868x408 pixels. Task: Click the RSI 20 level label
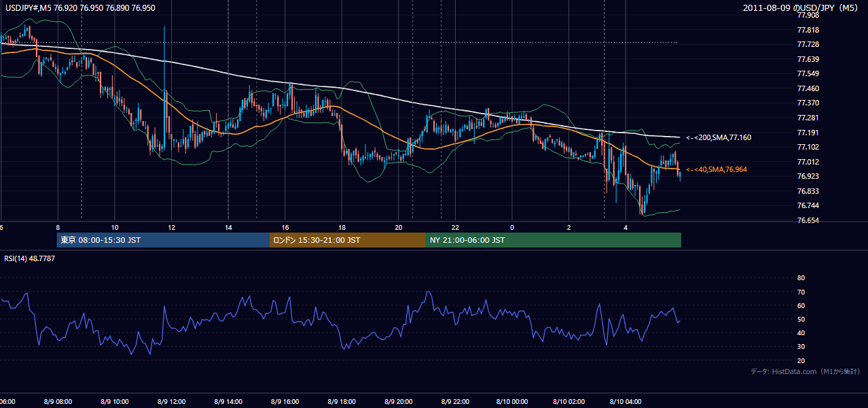[x=801, y=360]
